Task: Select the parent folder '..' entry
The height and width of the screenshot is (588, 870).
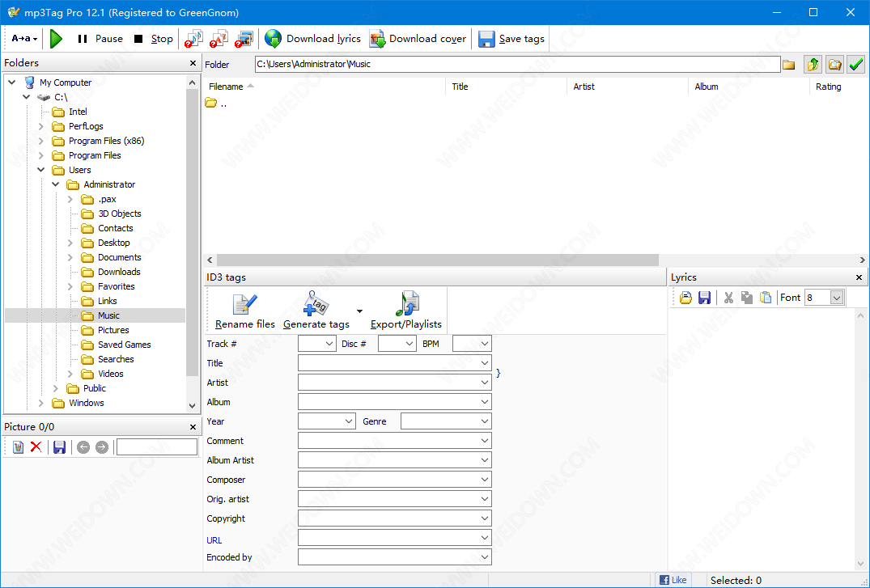Action: pyautogui.click(x=216, y=104)
